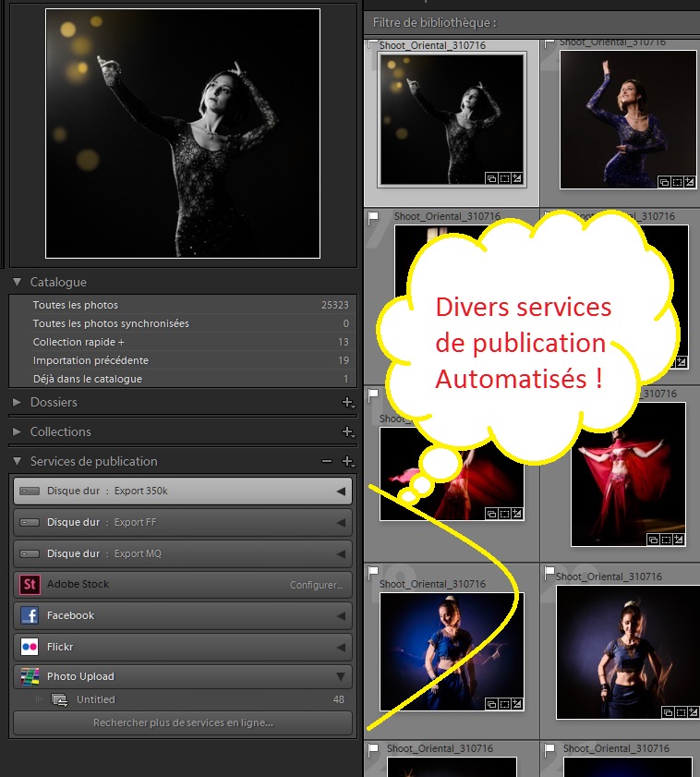Click Configurer... next to Adobe Stock
Viewport: 700px width, 777px height.
[x=317, y=585]
